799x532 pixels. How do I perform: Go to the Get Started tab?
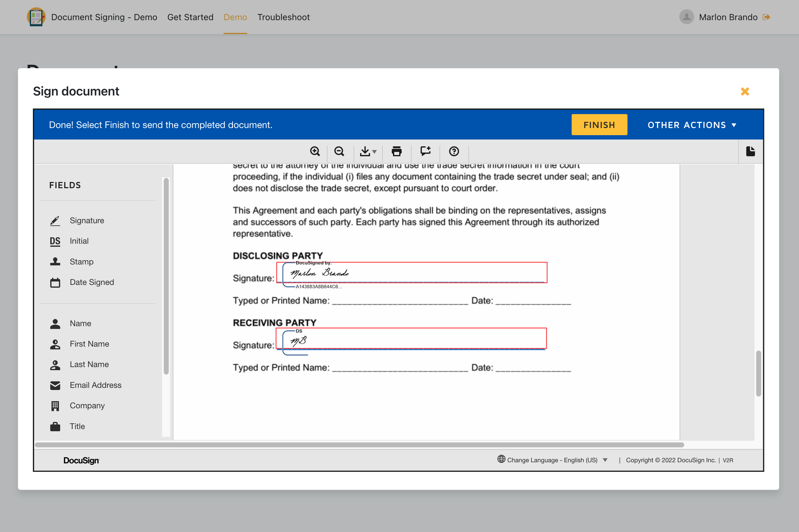190,17
